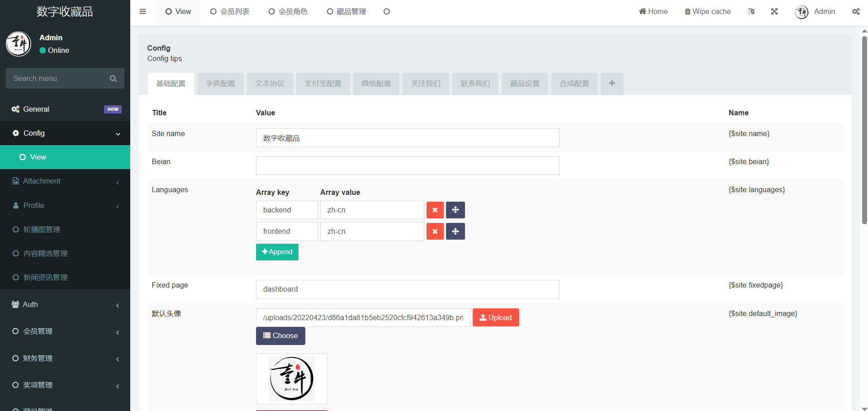Click the plus tab to add config group
This screenshot has width=868, height=411.
[612, 84]
